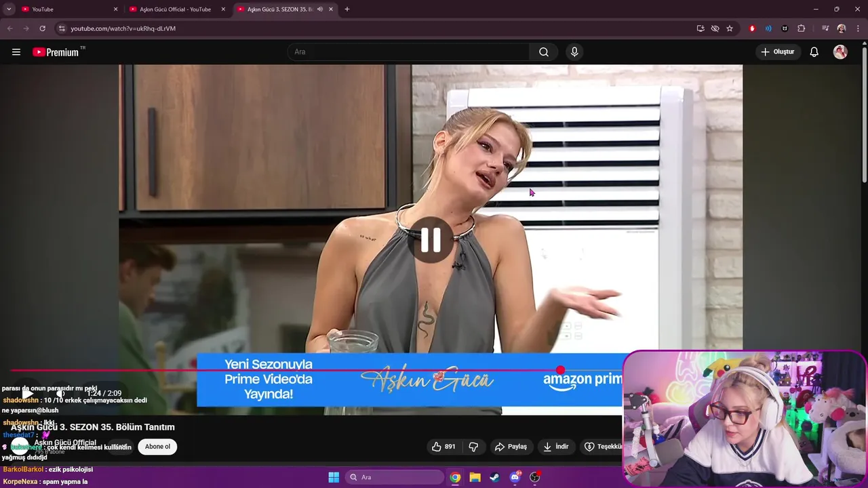Mute the tab via speaker icon on third tab
This screenshot has width=868, height=488.
[320, 9]
